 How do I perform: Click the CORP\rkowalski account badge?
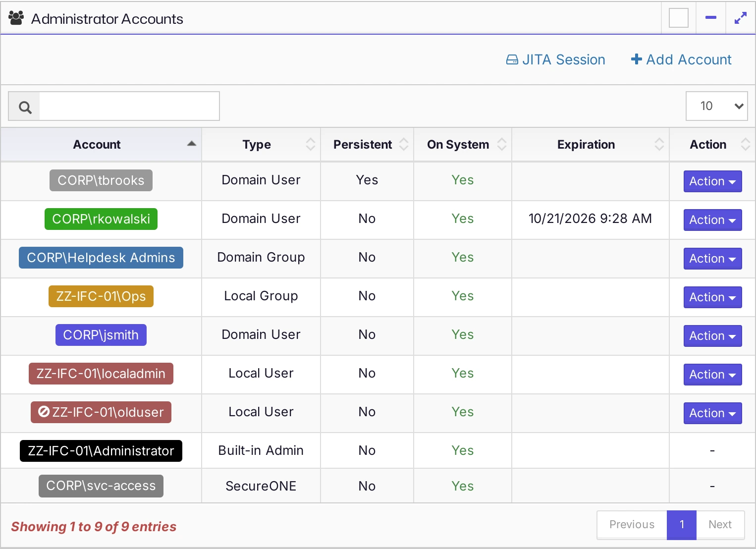click(x=101, y=219)
